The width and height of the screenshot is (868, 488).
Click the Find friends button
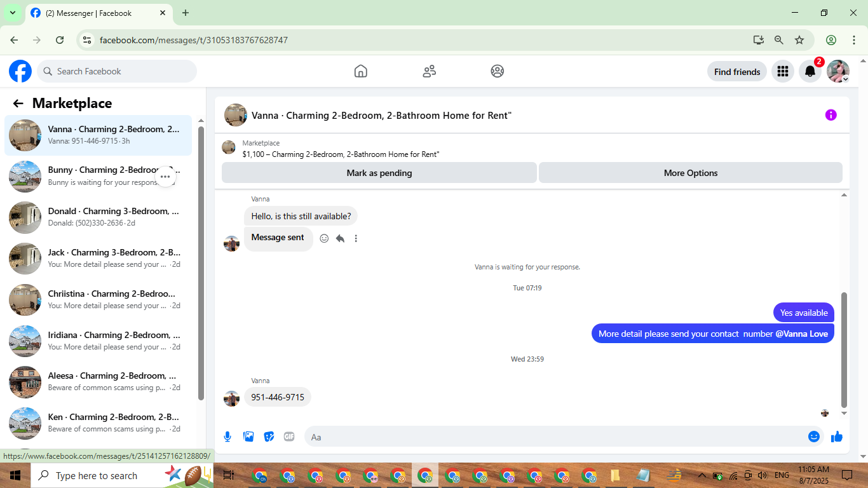(x=737, y=72)
